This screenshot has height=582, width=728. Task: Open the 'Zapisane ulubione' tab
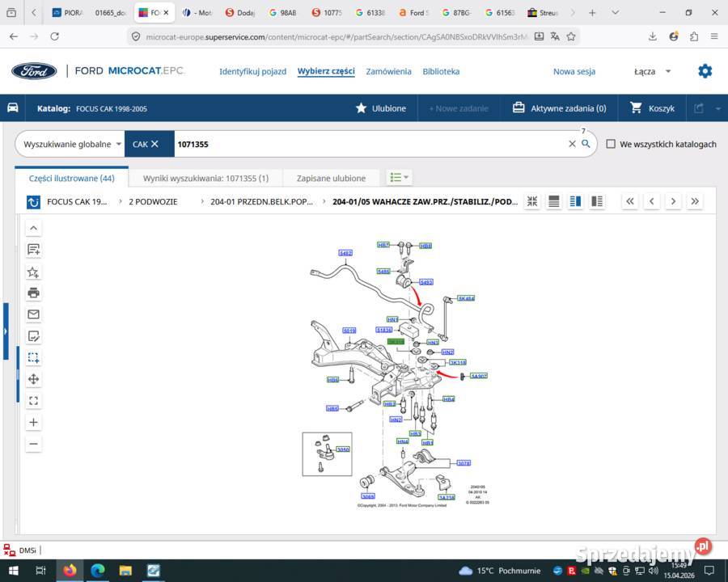point(331,178)
